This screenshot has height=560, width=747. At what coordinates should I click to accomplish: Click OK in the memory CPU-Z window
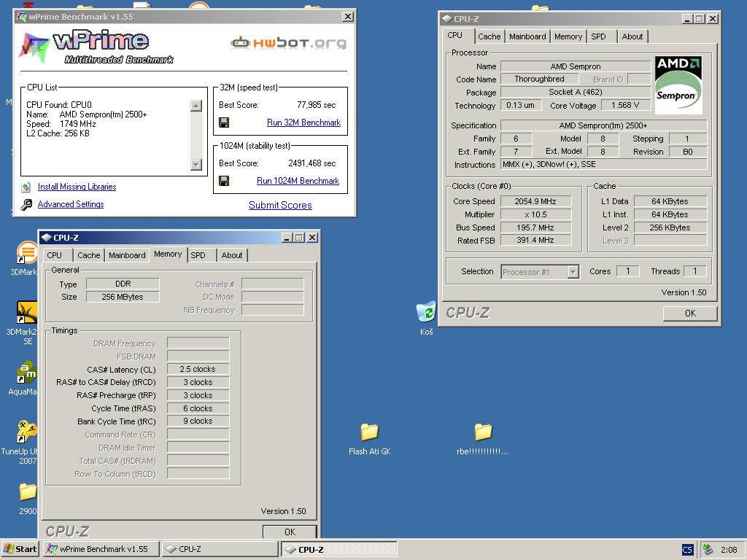(x=290, y=532)
